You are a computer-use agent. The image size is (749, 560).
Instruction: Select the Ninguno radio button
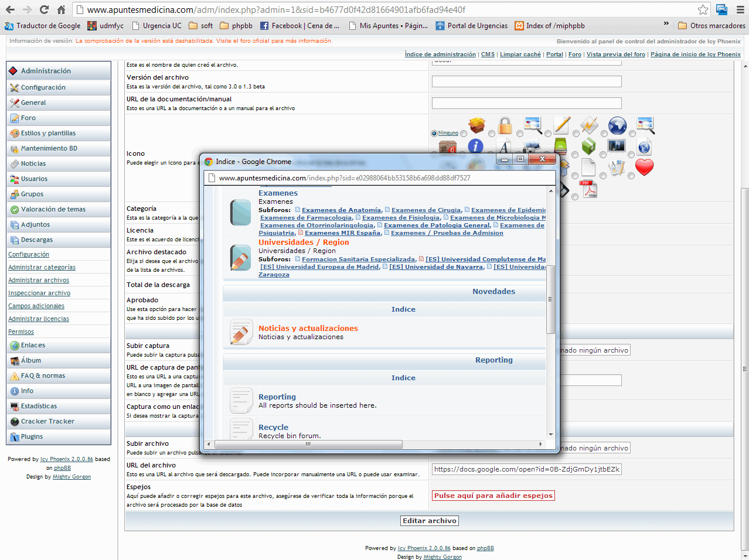click(434, 134)
